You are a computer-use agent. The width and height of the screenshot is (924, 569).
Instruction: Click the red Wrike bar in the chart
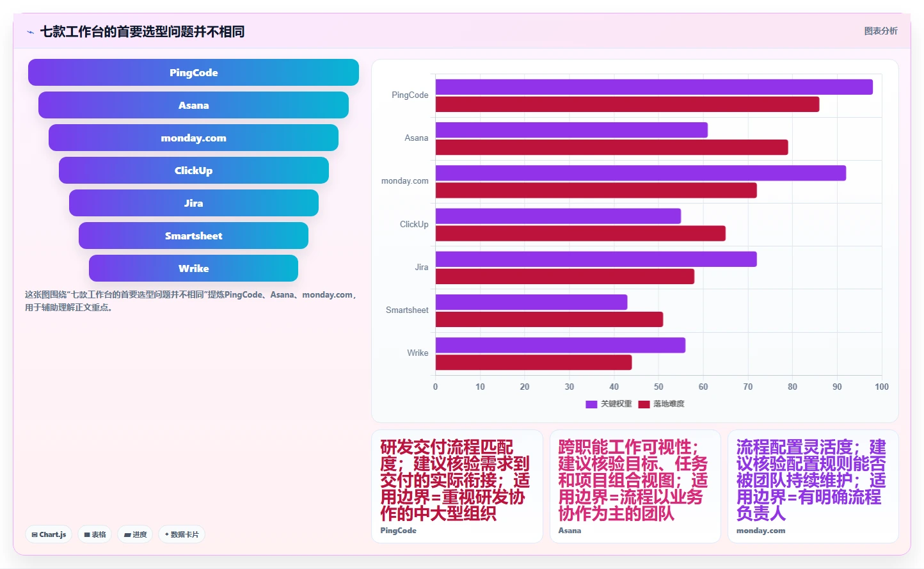pos(534,362)
